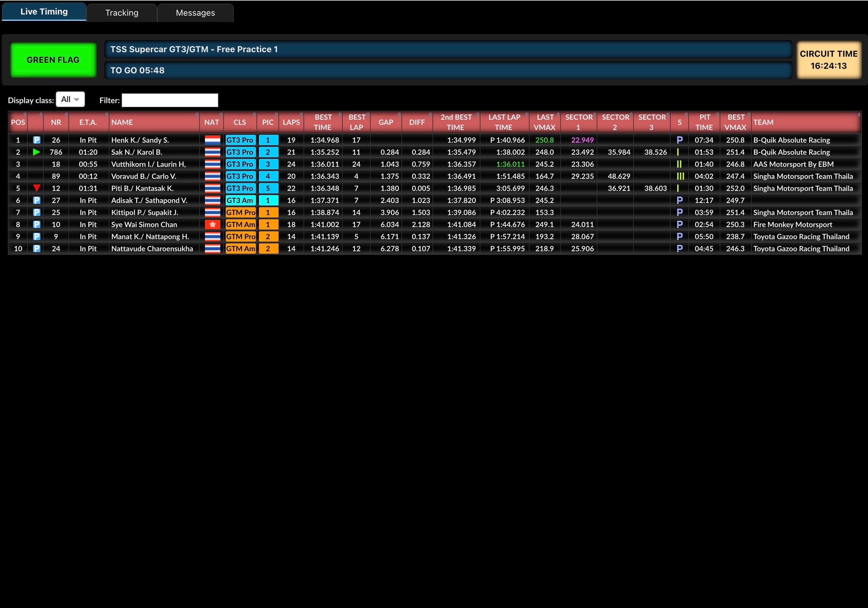Image resolution: width=868 pixels, height=608 pixels.
Task: Click pit icon for car 27
Action: tap(37, 200)
